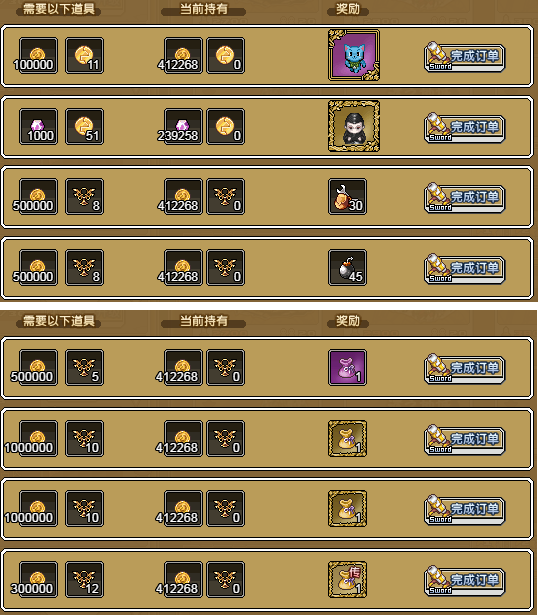Click 完成订单 for the 传 pouch order
539x615 pixels.
(x=464, y=580)
